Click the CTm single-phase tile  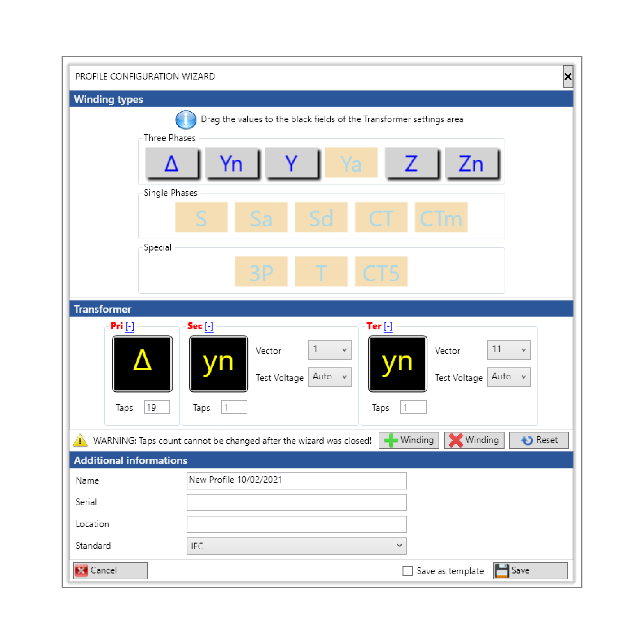(x=441, y=217)
